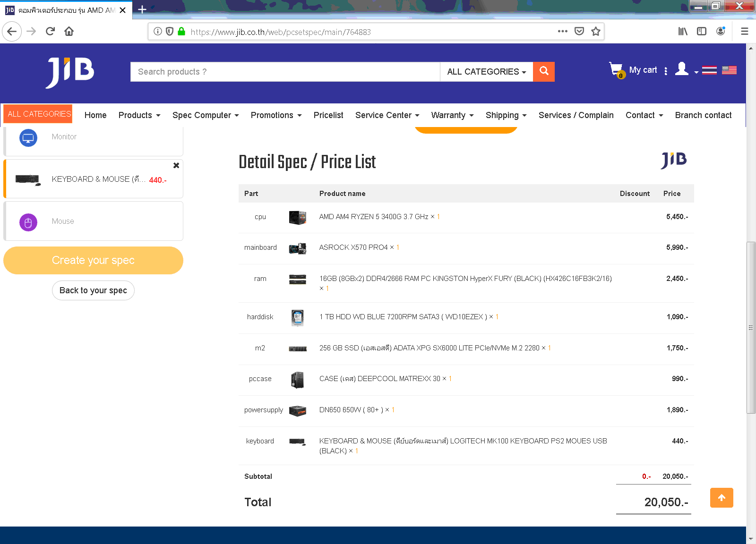Viewport: 756px width, 544px height.
Task: Save page to Pocket icon
Action: 579,32
